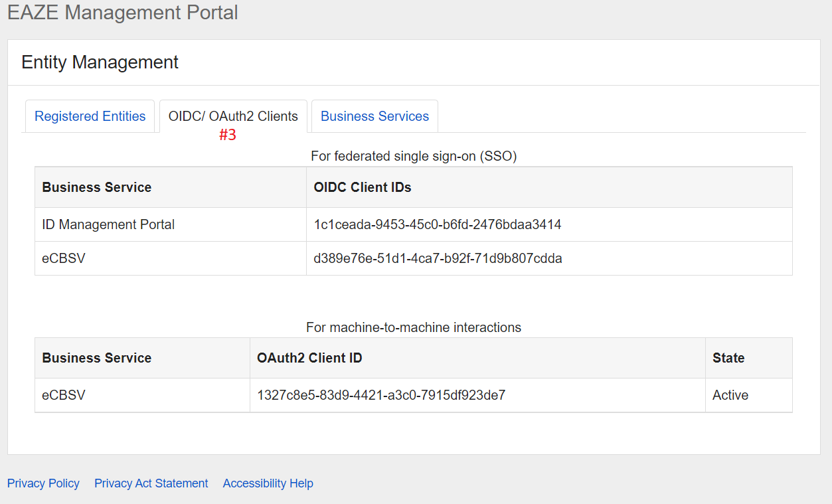Select the ID Management Portal row cell
Image resolution: width=832 pixels, height=504 pixels.
(x=108, y=224)
